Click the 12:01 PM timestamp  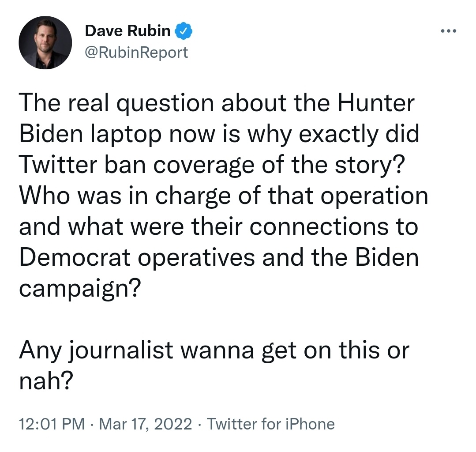coord(52,424)
